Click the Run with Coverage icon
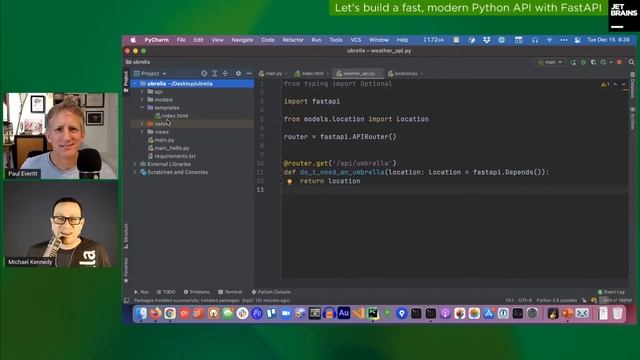 click(x=593, y=62)
